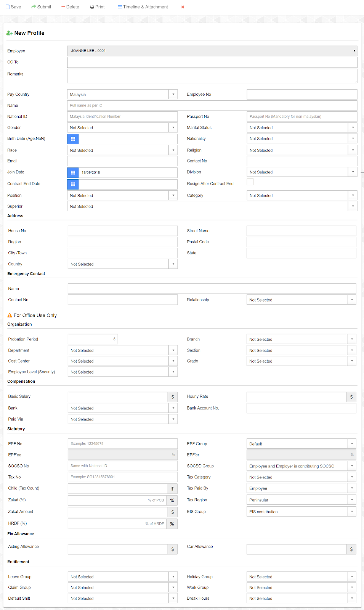364x610 pixels.
Task: Expand the Gender dropdown
Action: point(173,128)
